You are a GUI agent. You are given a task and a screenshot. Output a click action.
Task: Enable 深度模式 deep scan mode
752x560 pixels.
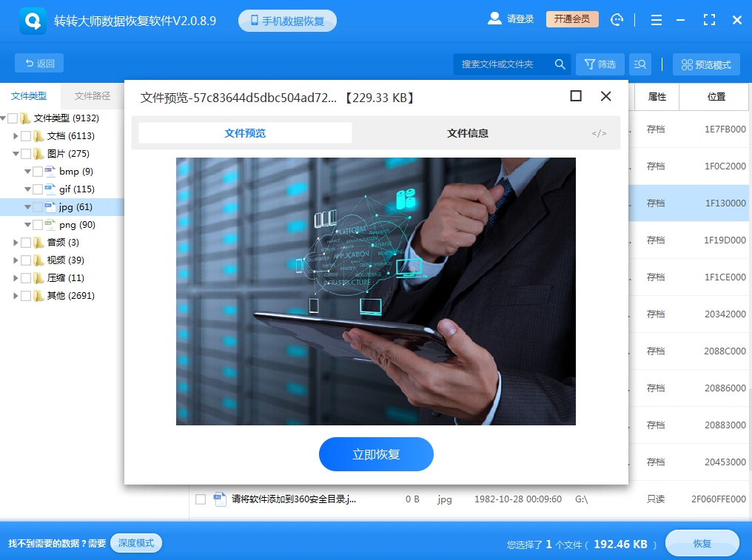click(135, 542)
